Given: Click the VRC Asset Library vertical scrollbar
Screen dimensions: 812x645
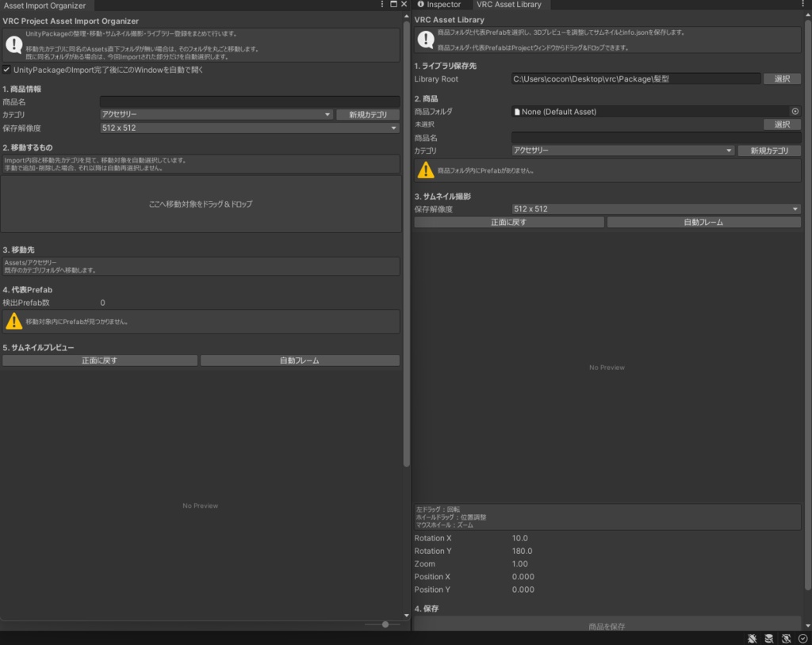Looking at the screenshot, I should coord(808,304).
